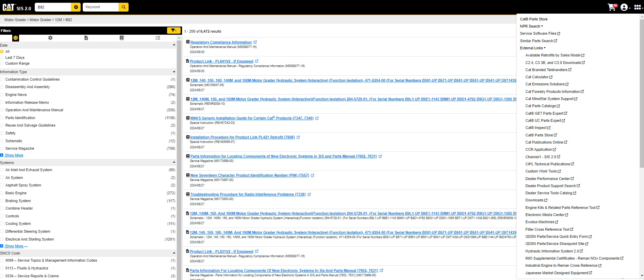The height and width of the screenshot is (280, 644).
Task: Enable the Basic Engine systems filter
Action: pos(2,193)
